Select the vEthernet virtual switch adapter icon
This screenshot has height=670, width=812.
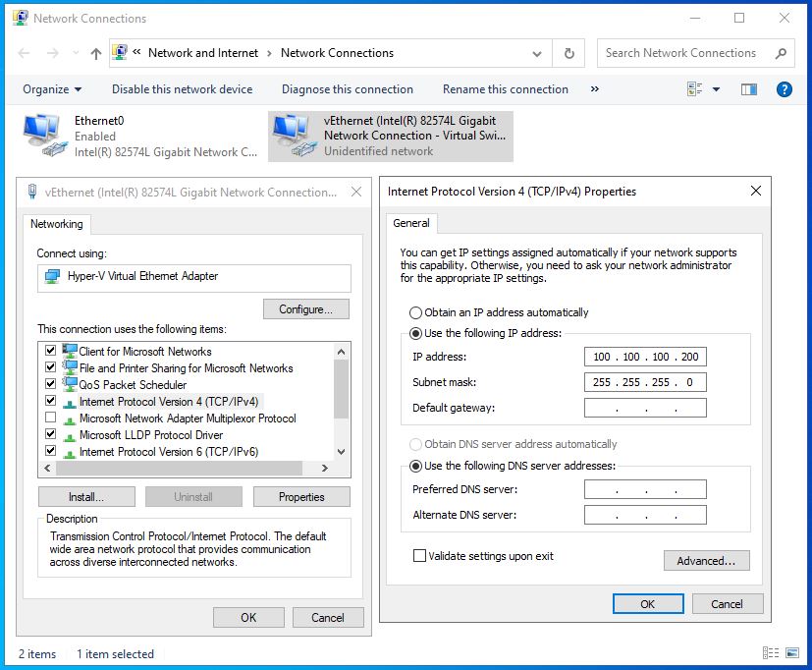pos(295,136)
